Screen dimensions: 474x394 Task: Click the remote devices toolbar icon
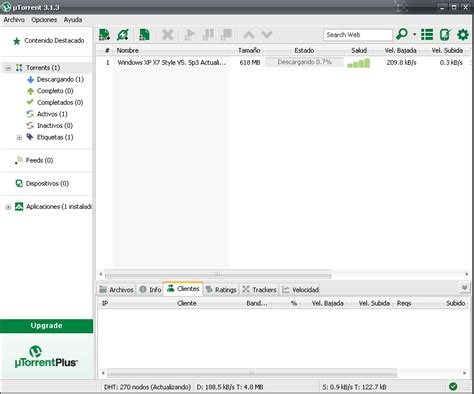[445, 34]
